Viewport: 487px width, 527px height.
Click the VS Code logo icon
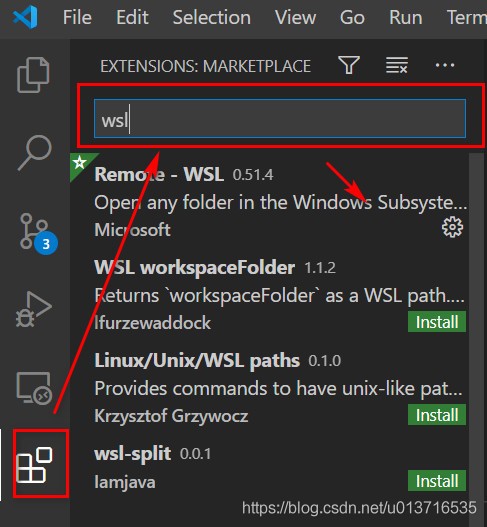[x=25, y=17]
